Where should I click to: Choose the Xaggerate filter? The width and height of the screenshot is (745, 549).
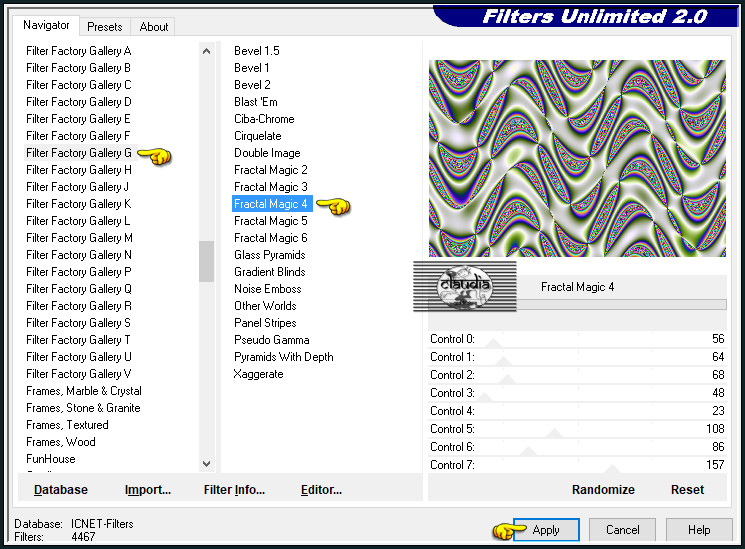point(258,374)
